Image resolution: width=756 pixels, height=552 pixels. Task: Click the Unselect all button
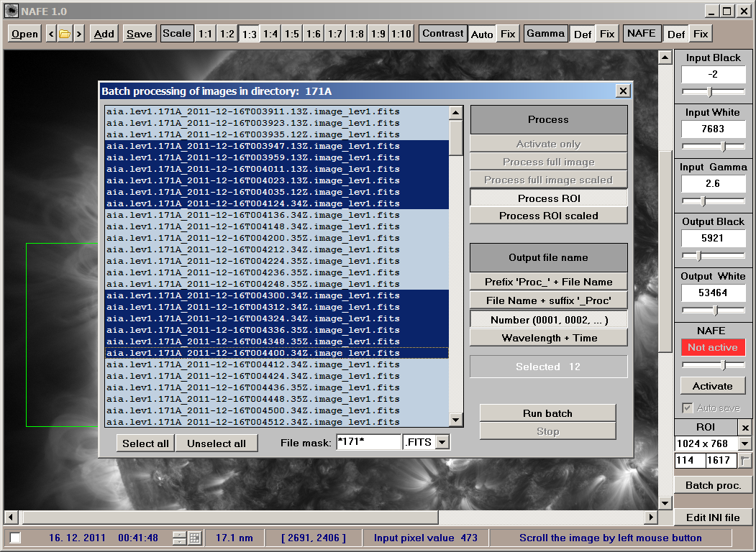[x=217, y=443]
